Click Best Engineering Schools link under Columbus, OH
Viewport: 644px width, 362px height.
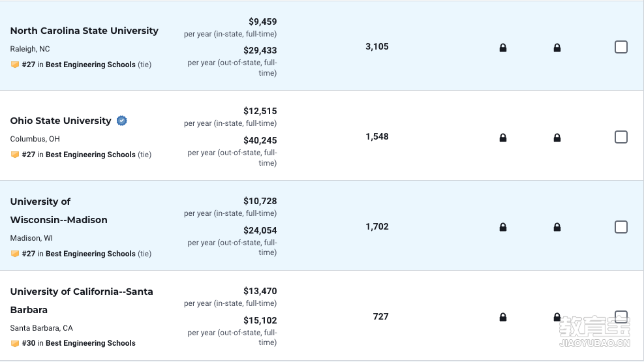point(90,155)
